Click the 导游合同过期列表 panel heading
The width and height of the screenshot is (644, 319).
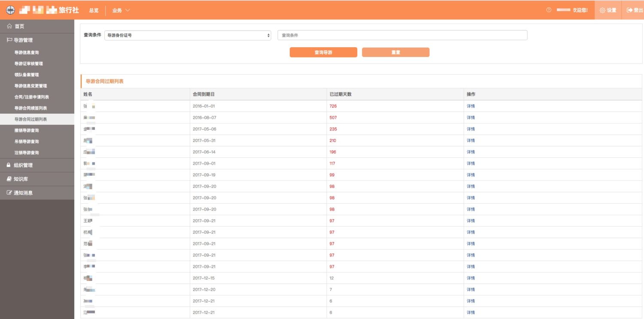(104, 81)
